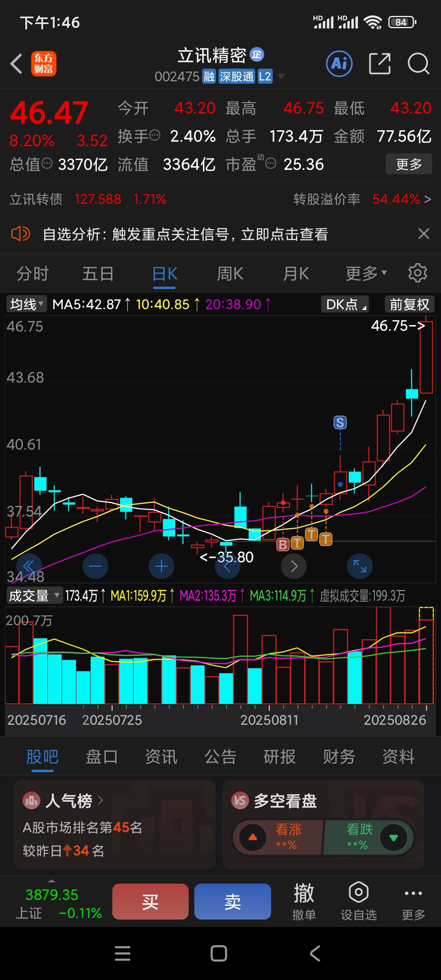The height and width of the screenshot is (980, 441).
Task: Tap the 深股通 badge
Action: [x=236, y=76]
